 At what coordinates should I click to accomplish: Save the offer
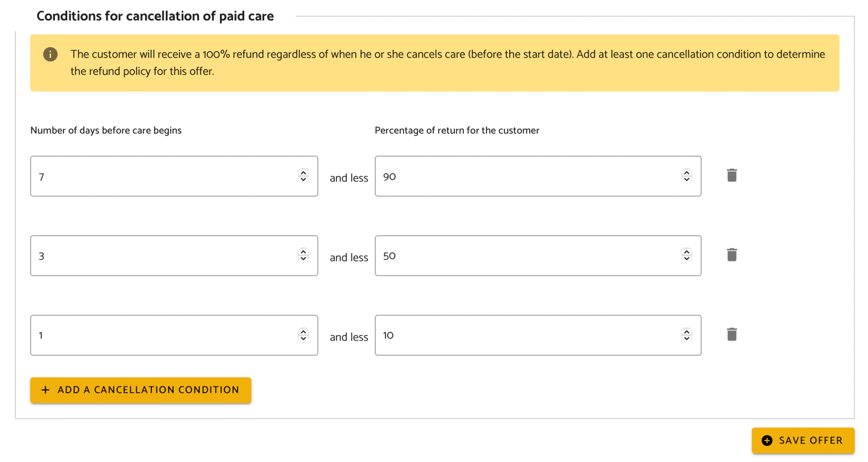pos(803,440)
